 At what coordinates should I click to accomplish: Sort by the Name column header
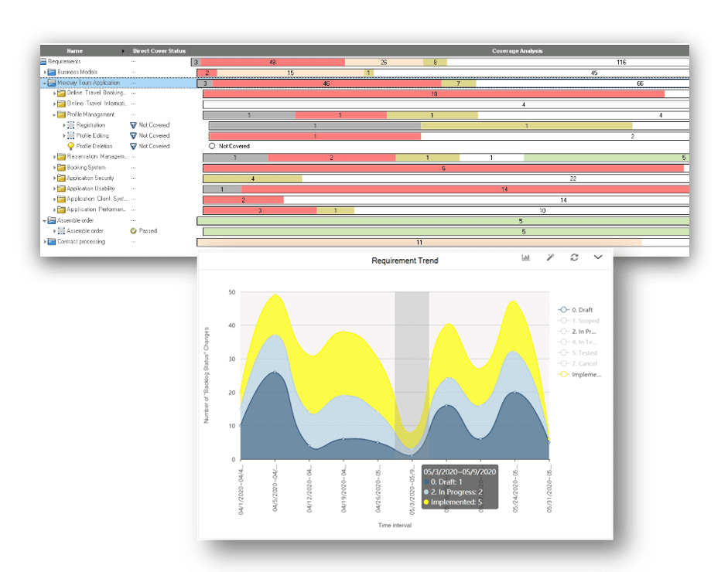coord(75,51)
